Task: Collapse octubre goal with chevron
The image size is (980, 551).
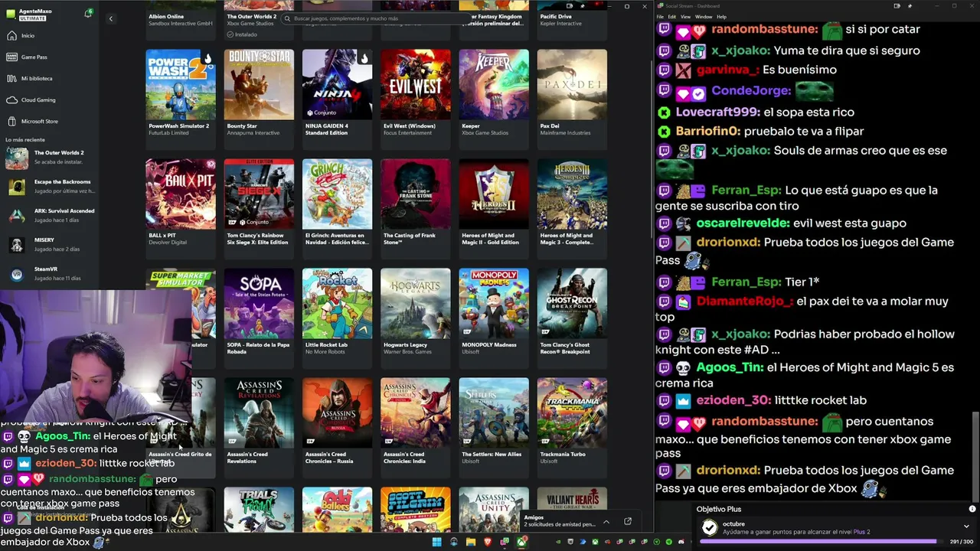Action: (x=966, y=527)
